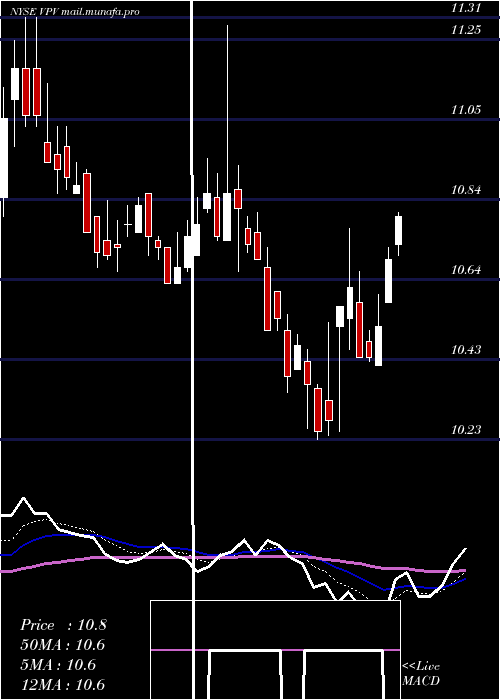Click the 5MA : 10.6 readout

pyautogui.click(x=58, y=665)
